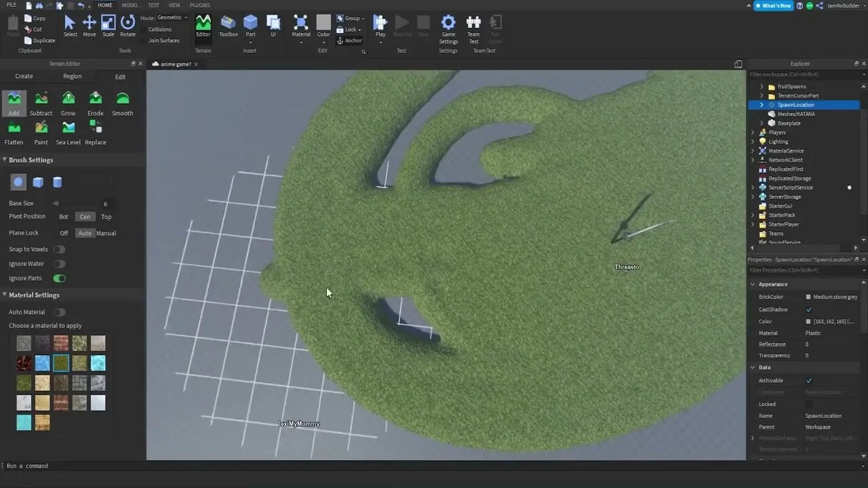Image resolution: width=868 pixels, height=488 pixels.
Task: Open Game Settings
Action: coord(448,29)
